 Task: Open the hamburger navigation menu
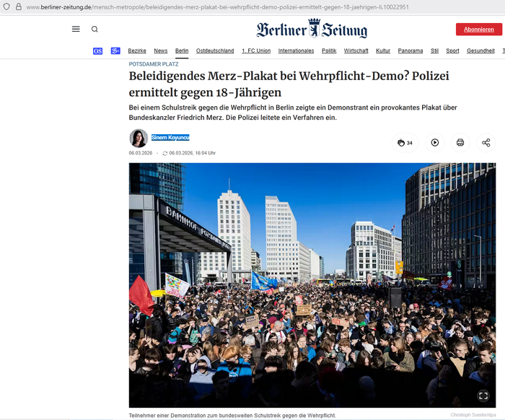(76, 29)
